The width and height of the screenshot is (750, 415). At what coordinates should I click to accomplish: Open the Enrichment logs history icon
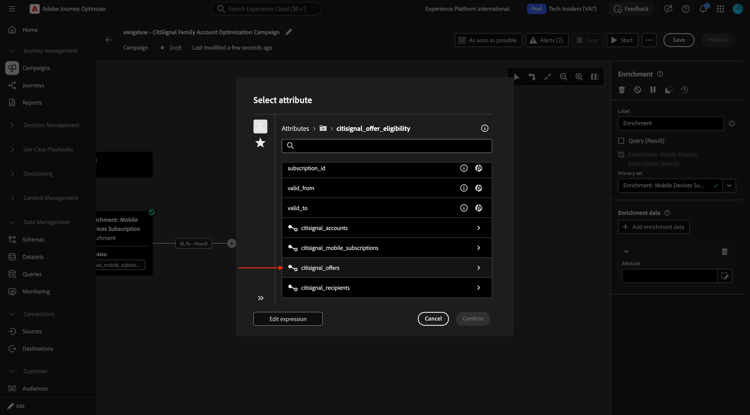tap(684, 89)
